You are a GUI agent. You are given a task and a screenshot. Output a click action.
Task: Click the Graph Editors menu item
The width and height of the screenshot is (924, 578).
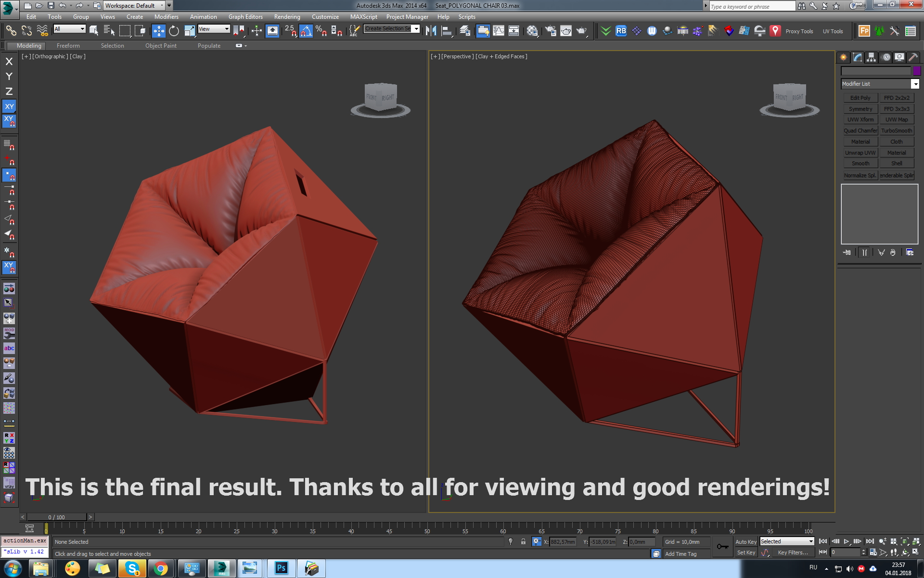245,17
